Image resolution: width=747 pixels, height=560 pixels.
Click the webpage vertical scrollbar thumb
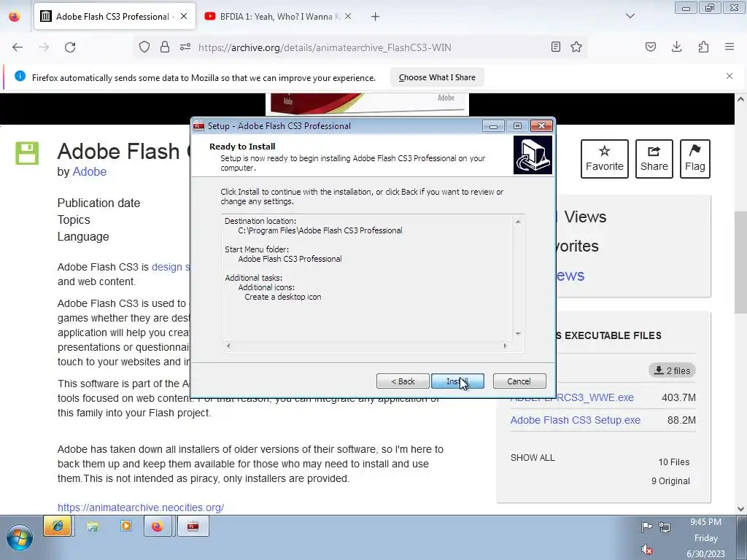click(740, 262)
